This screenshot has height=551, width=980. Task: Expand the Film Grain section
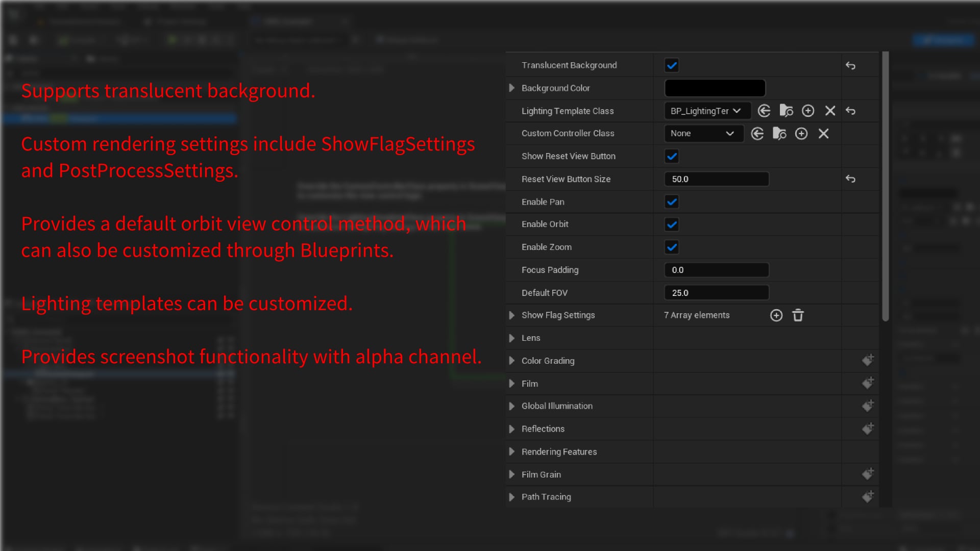(x=511, y=474)
